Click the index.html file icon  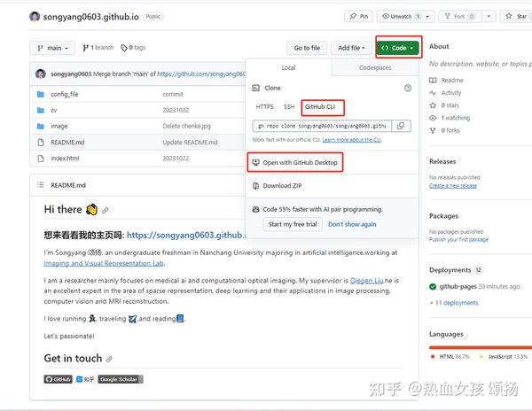pos(41,159)
